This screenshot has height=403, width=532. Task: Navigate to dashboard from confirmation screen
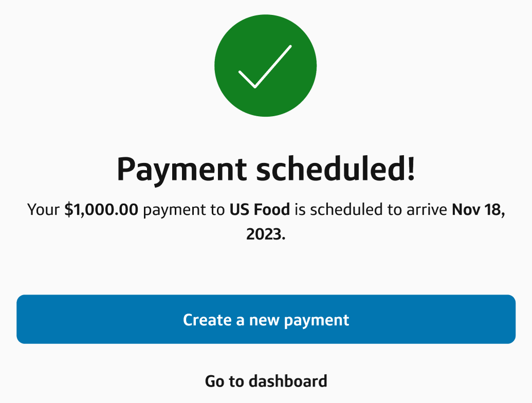tap(266, 381)
